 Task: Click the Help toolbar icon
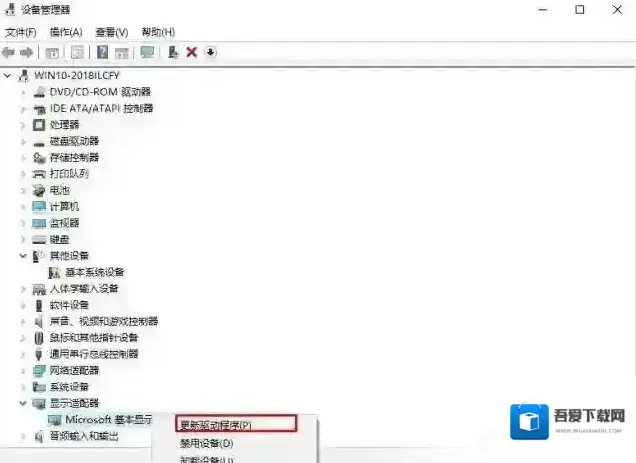point(102,52)
